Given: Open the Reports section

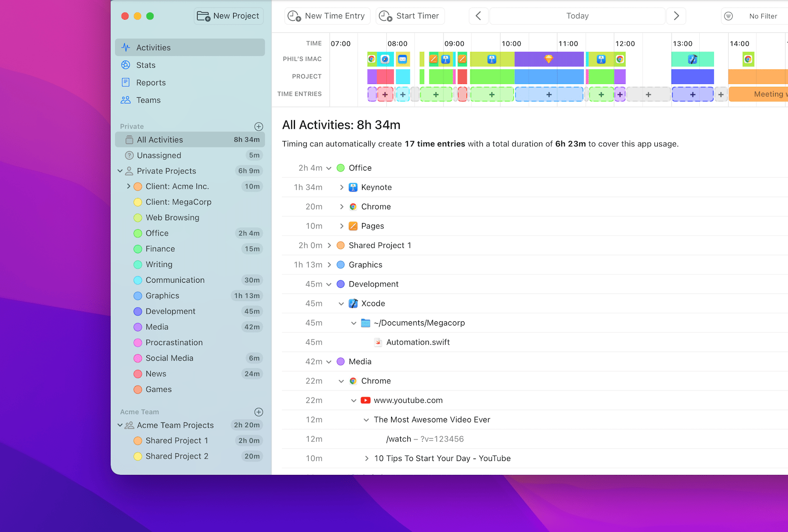Looking at the screenshot, I should (x=190, y=82).
